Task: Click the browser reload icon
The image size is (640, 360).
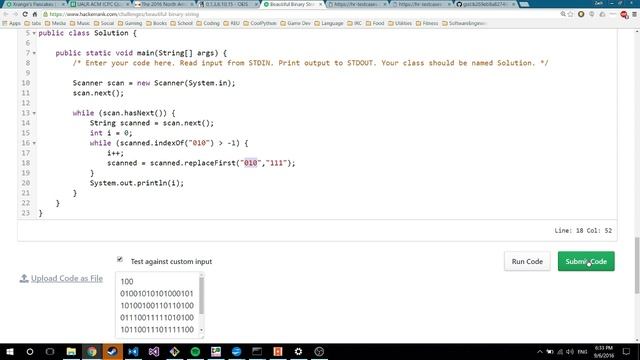Action: (25, 14)
